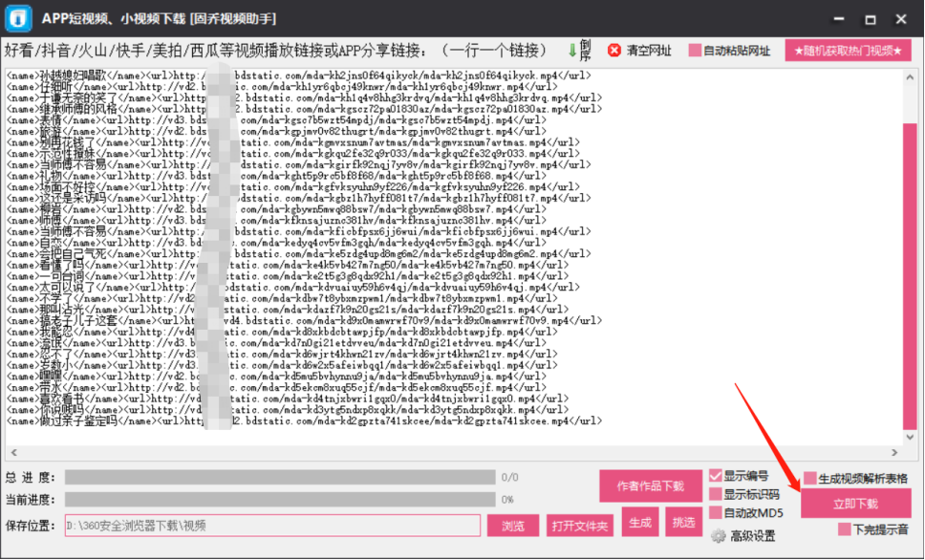Enable auto paste URL checkbox

pos(695,51)
